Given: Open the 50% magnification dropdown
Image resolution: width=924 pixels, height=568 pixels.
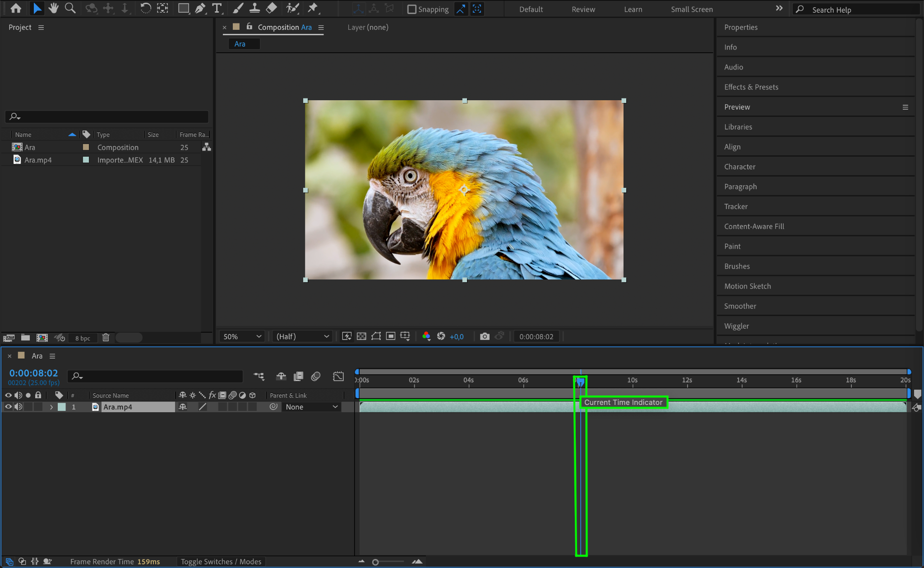Looking at the screenshot, I should click(x=243, y=336).
